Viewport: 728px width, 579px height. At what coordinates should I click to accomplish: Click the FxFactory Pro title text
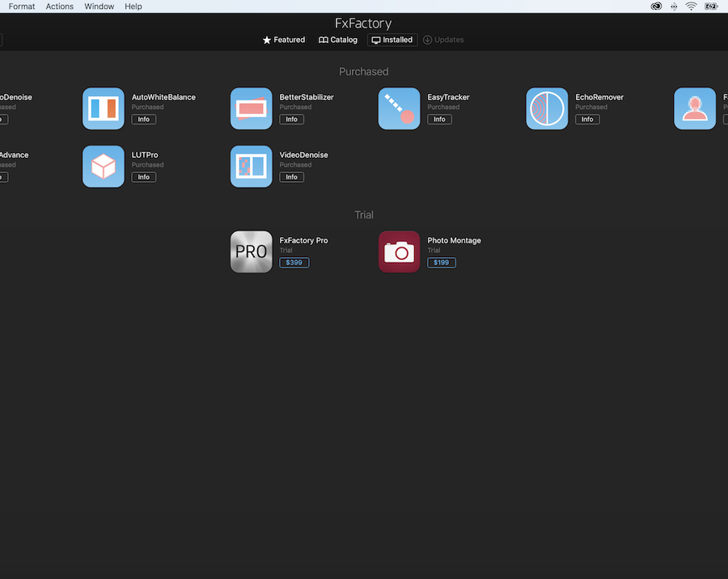pyautogui.click(x=303, y=240)
